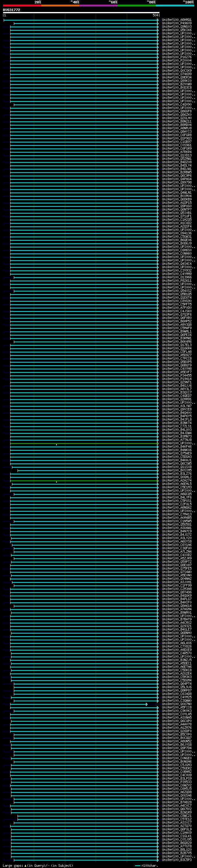Select the UniRef100_A6EHL5 label
Image resolution: width=197 pixels, height=868 pixels.
[x=177, y=484]
